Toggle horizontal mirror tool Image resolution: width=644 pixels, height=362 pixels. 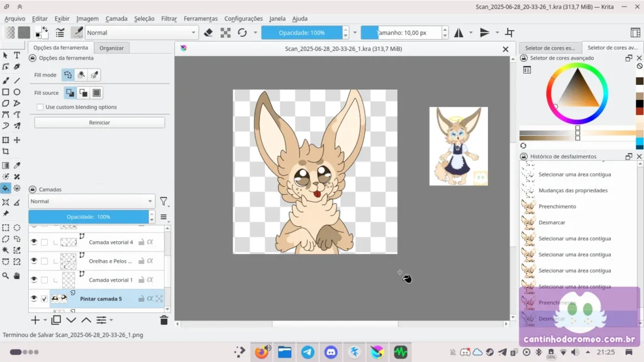[x=458, y=33]
